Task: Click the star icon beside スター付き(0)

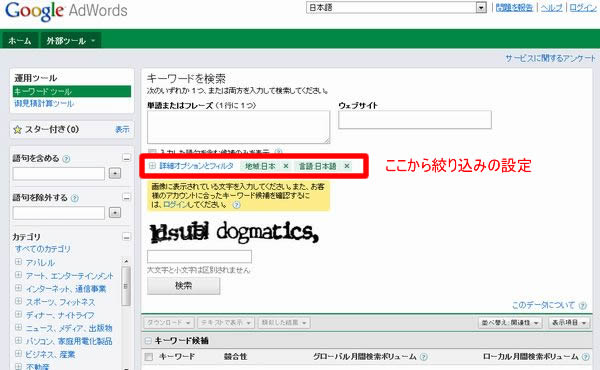Action: click(17, 130)
